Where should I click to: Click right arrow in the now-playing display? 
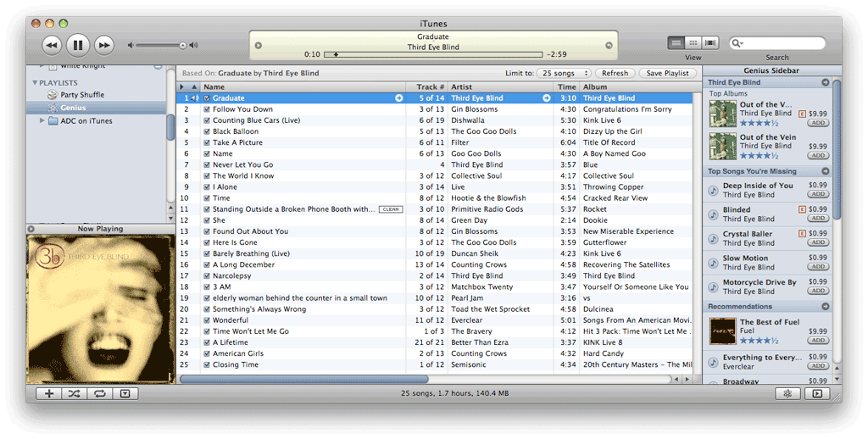[609, 46]
